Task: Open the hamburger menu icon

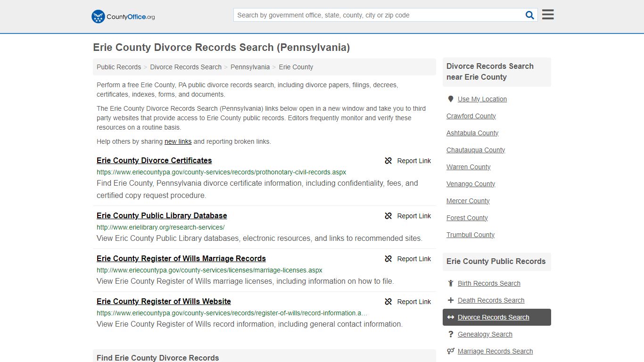Action: (548, 15)
